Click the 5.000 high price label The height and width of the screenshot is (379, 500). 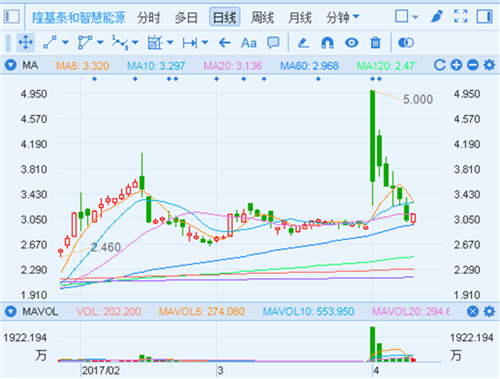418,99
